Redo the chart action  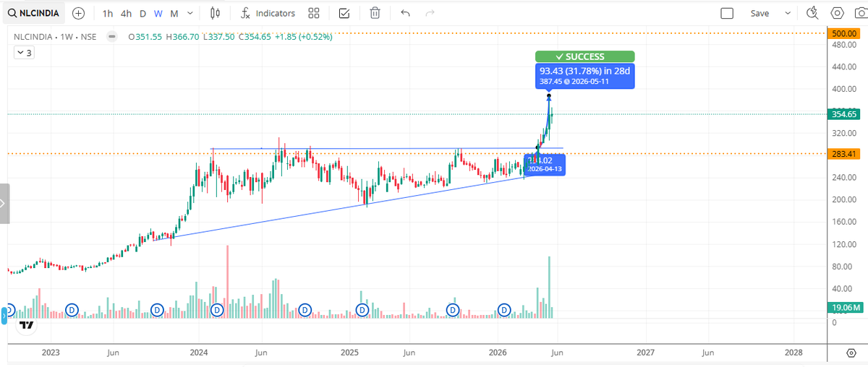[430, 13]
